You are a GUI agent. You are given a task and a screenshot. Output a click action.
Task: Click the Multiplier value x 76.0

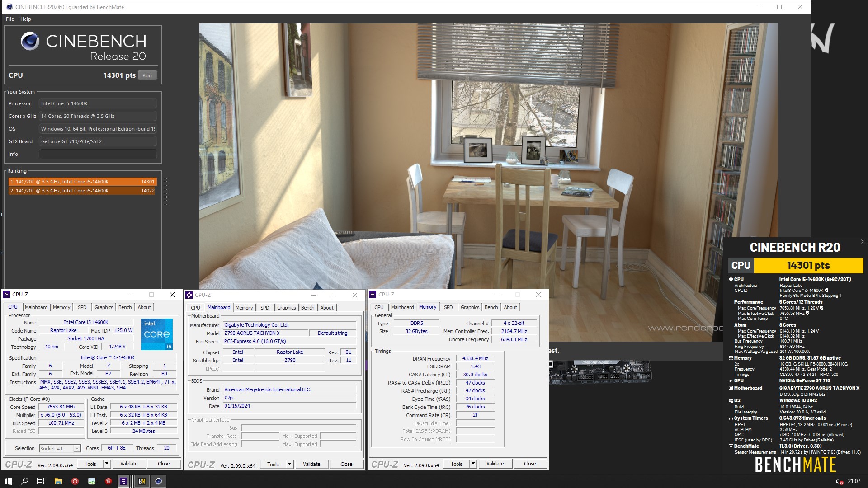point(61,415)
